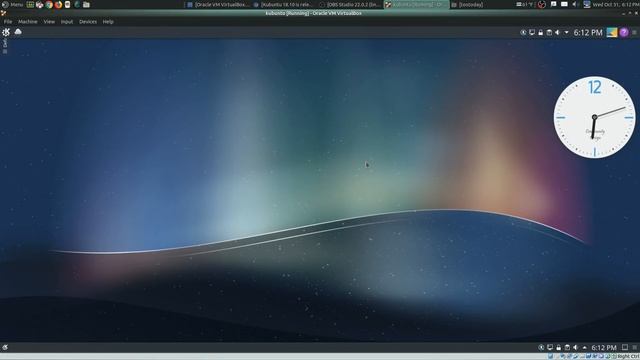This screenshot has width=640, height=360.
Task: Open the top panel settings hamburger
Action: (634, 32)
